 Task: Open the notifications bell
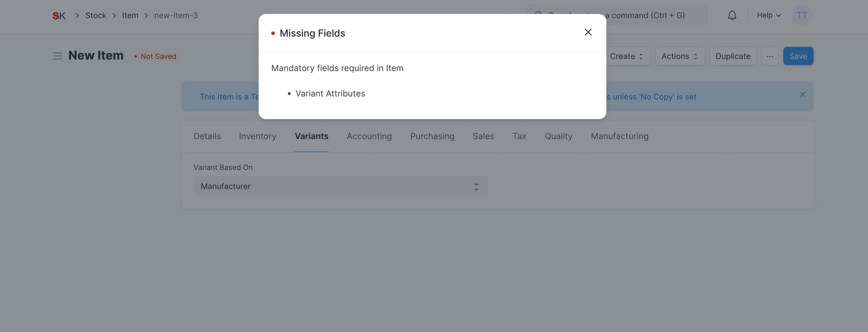tap(732, 15)
